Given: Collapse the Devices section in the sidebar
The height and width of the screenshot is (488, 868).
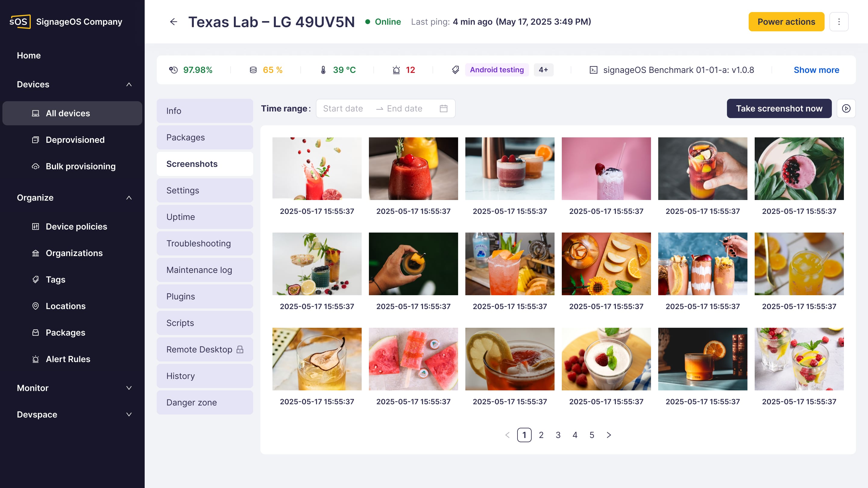Looking at the screenshot, I should click(x=129, y=85).
